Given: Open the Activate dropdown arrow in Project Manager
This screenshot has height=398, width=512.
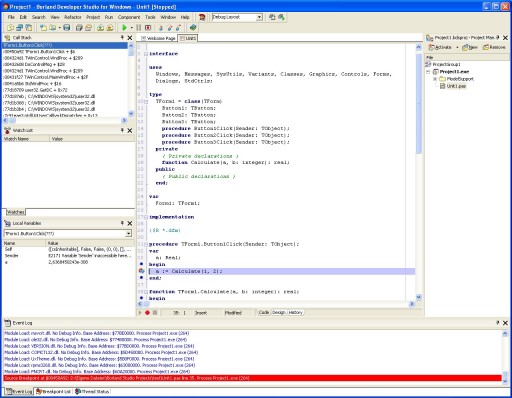Looking at the screenshot, I should pyautogui.click(x=457, y=47).
